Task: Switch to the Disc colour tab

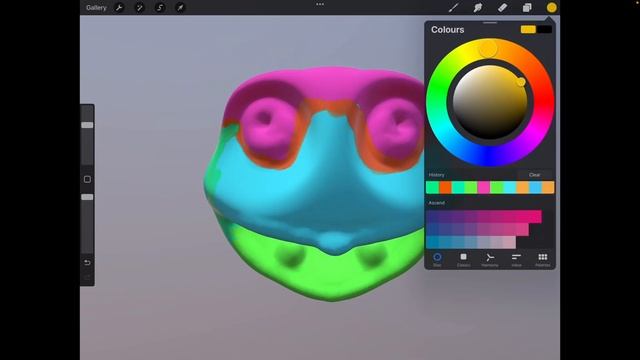Action: tap(437, 260)
